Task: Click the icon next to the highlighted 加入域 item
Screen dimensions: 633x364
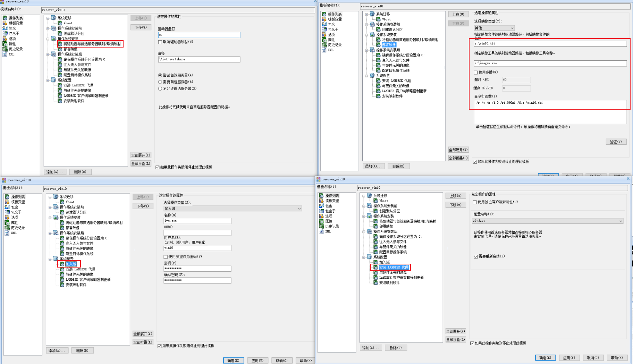Action: click(x=62, y=264)
